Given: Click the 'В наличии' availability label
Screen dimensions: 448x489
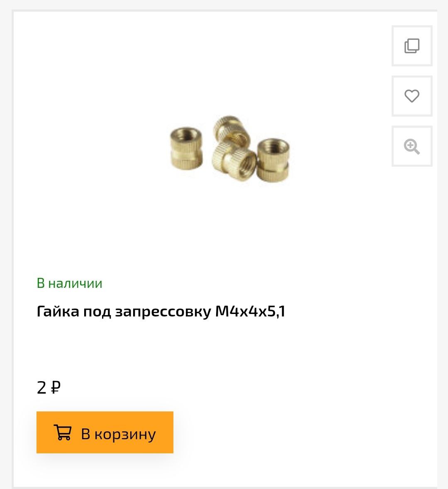Looking at the screenshot, I should click(69, 283).
